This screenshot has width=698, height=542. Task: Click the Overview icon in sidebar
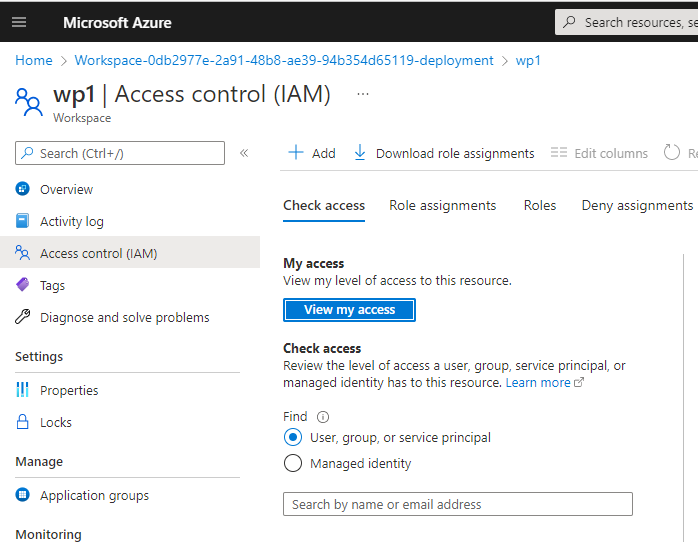click(23, 189)
